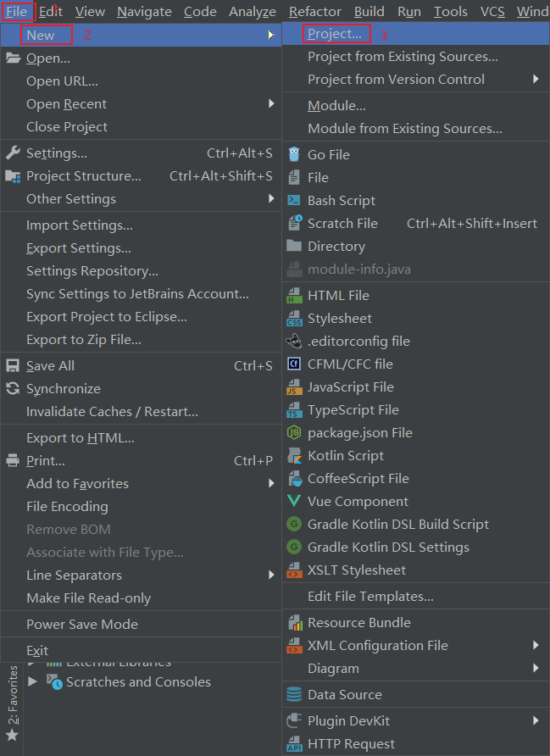The image size is (550, 756).
Task: Open the Refactor menu
Action: pos(314,11)
